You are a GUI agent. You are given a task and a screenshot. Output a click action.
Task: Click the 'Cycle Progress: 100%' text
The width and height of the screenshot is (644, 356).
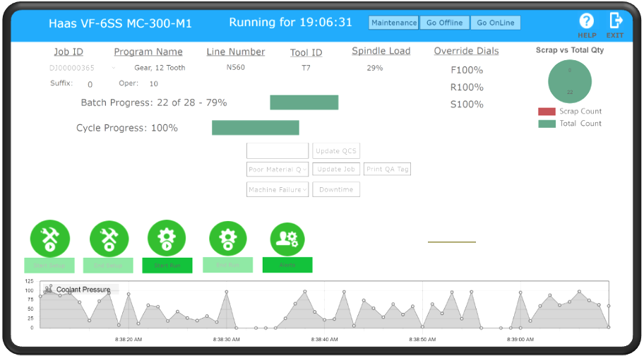tap(127, 128)
